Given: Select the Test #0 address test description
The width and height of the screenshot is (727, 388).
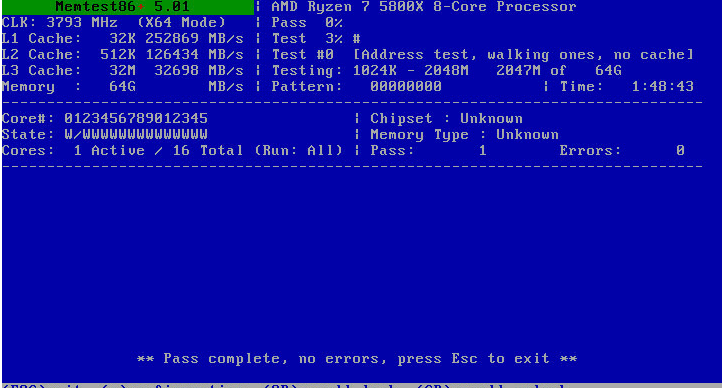Looking at the screenshot, I should pos(483,55).
